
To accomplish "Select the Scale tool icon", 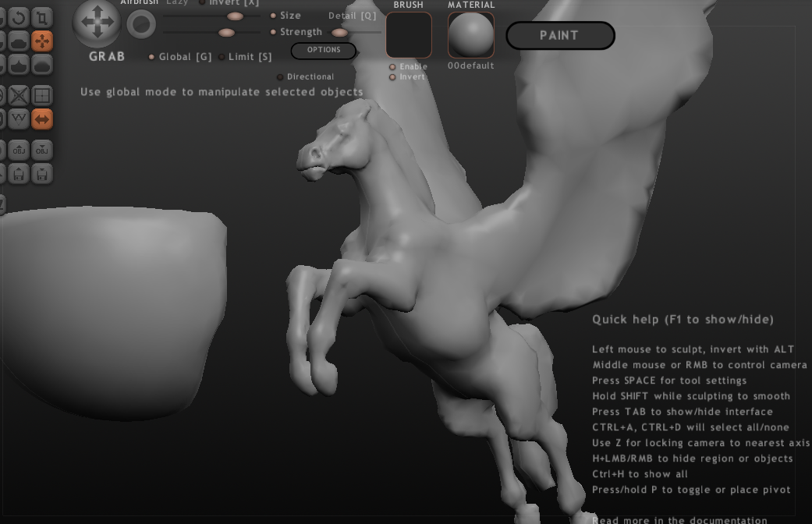I will coord(42,18).
